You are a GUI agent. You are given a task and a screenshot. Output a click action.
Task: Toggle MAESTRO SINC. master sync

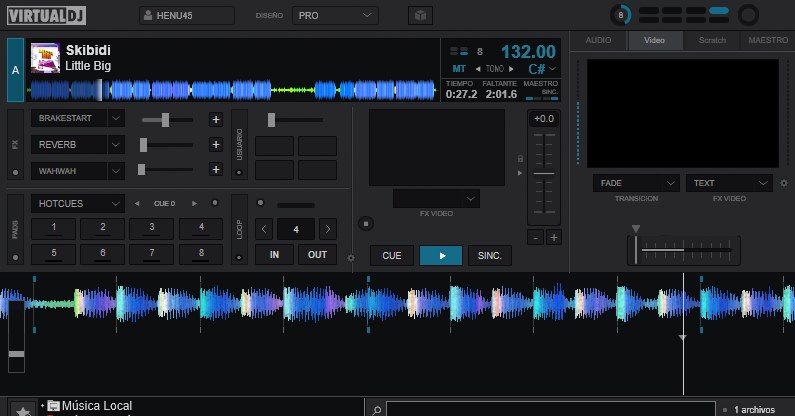540,89
